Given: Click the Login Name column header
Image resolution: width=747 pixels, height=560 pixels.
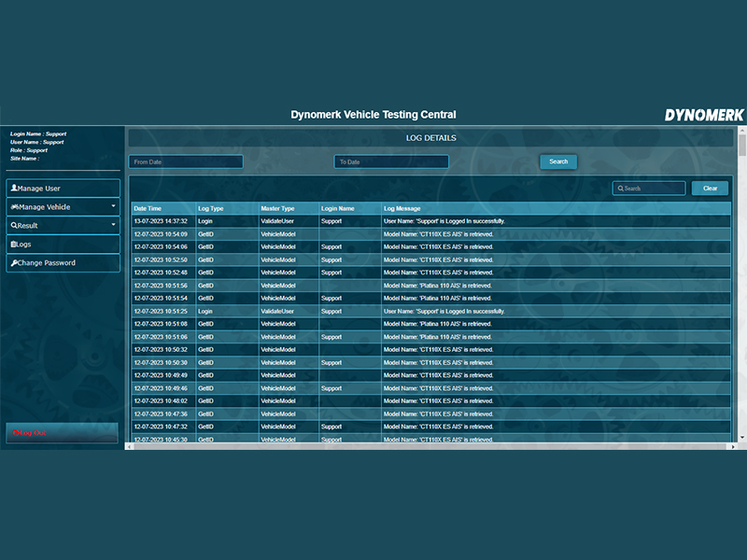Looking at the screenshot, I should click(x=337, y=208).
